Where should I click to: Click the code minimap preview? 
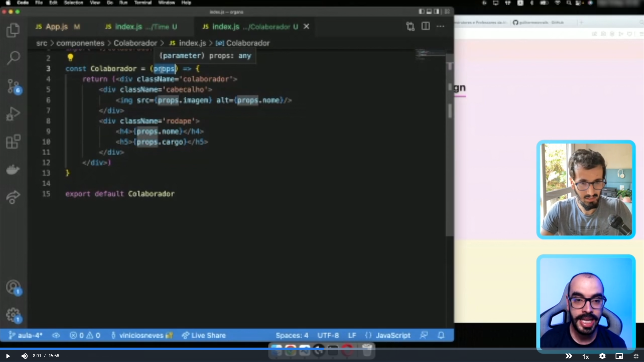[431, 55]
